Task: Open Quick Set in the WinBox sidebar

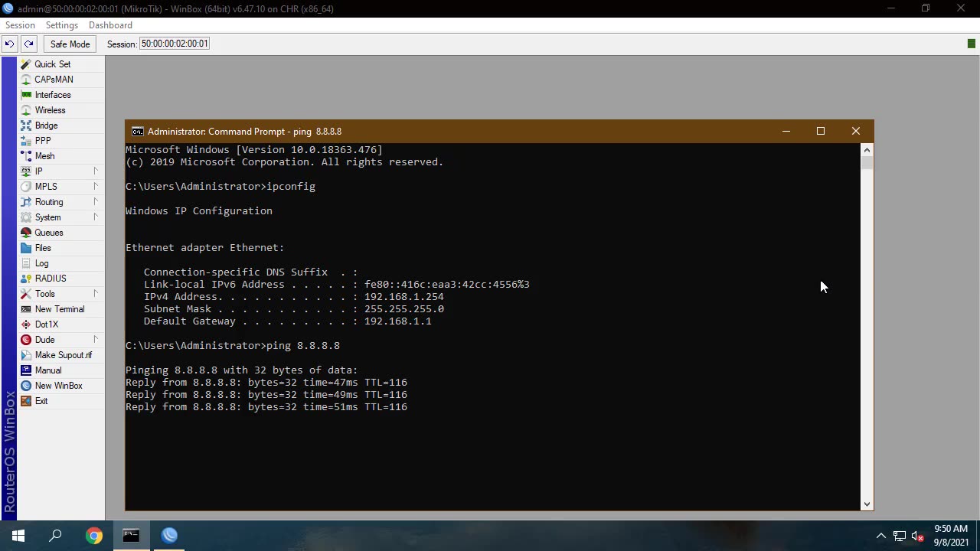Action: [x=52, y=64]
